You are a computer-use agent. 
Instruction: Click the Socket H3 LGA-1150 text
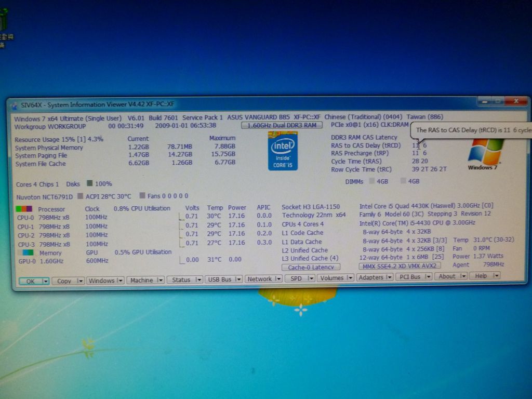[311, 207]
